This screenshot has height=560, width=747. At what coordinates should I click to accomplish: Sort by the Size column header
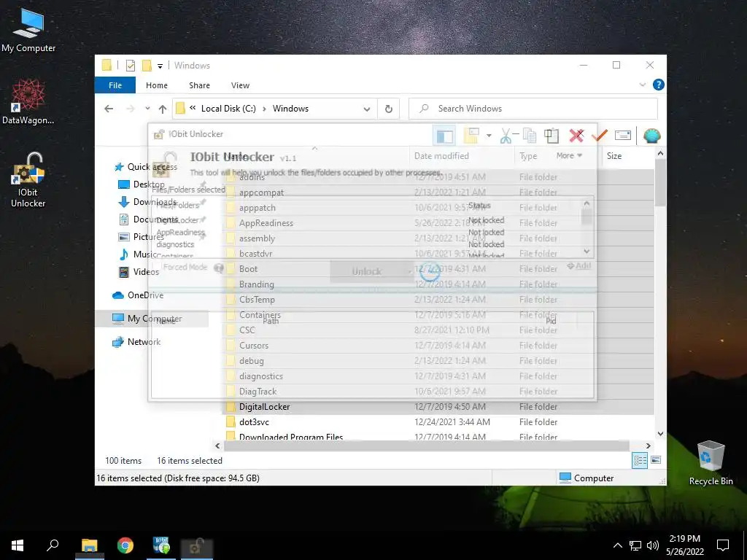614,156
